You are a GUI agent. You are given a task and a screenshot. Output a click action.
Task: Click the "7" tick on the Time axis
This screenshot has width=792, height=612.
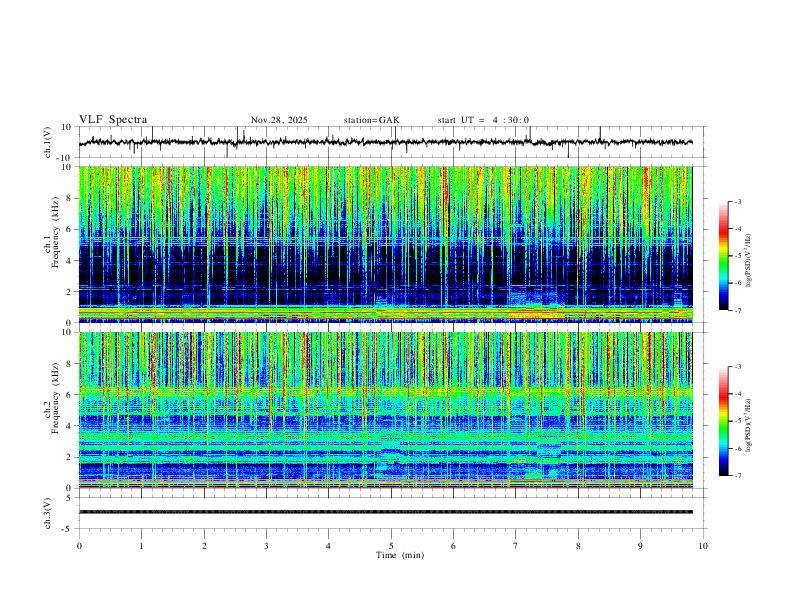coord(516,546)
